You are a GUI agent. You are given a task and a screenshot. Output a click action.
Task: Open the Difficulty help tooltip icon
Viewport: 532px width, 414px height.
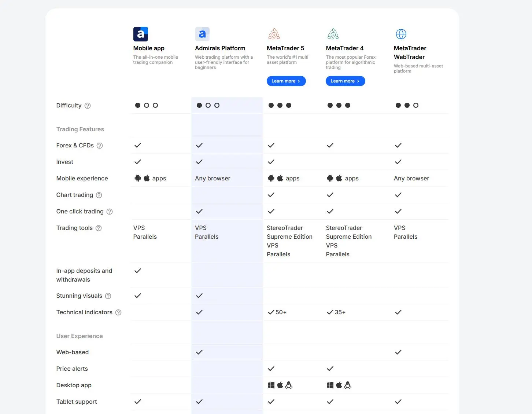88,106
